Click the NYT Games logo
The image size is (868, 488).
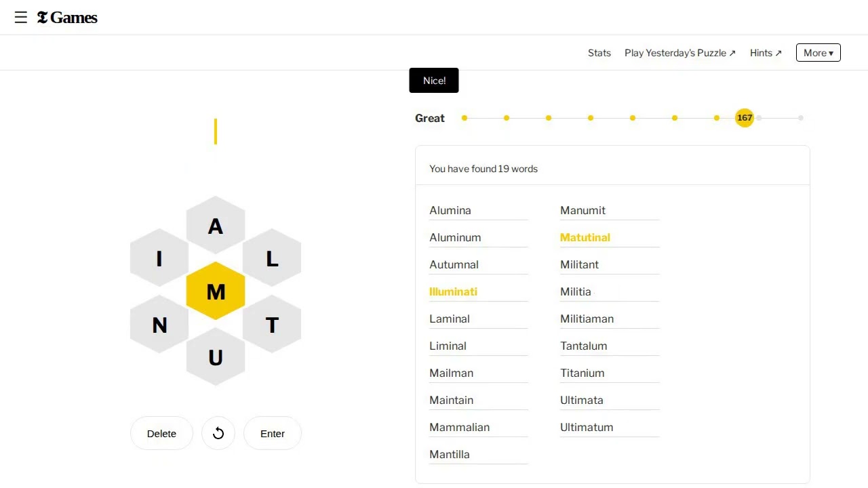[x=67, y=18]
